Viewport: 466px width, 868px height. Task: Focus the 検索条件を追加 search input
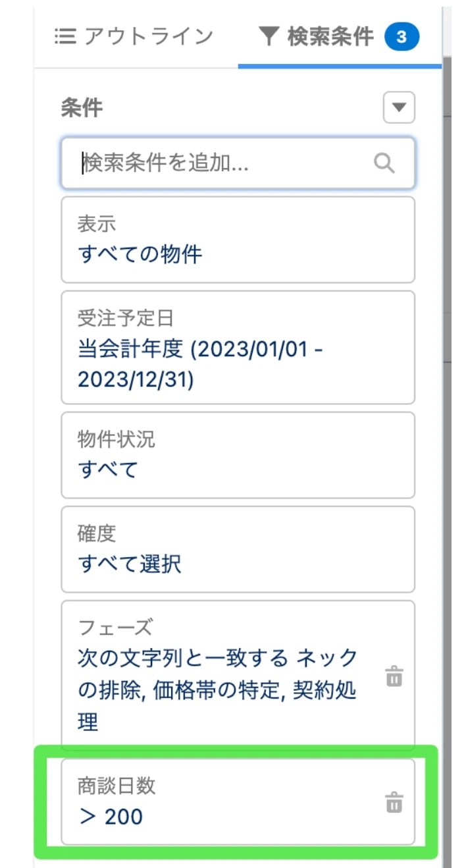pos(224,163)
